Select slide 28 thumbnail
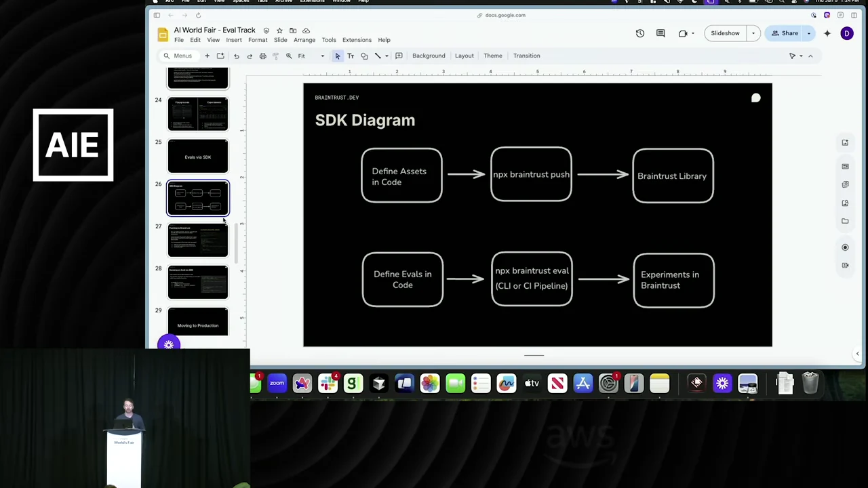The height and width of the screenshot is (488, 868). click(198, 283)
